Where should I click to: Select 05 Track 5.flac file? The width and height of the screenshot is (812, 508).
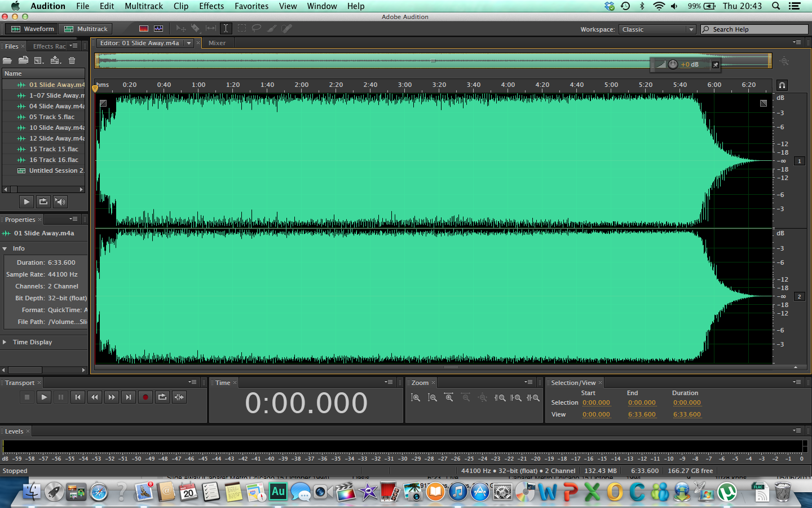43,117
